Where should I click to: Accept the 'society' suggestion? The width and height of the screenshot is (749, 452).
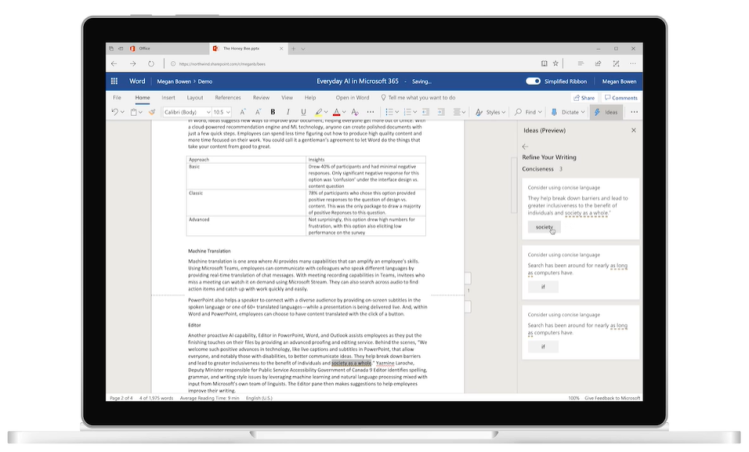(544, 227)
